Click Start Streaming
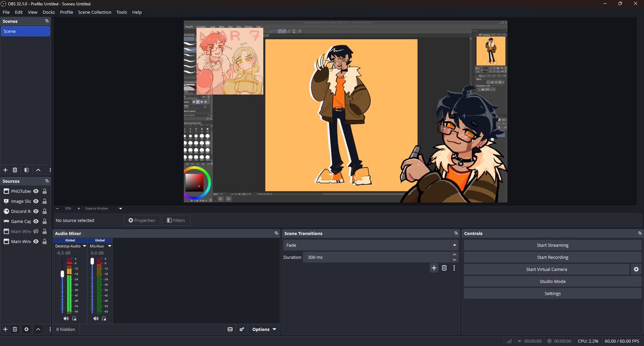This screenshot has height=346, width=644. point(552,245)
